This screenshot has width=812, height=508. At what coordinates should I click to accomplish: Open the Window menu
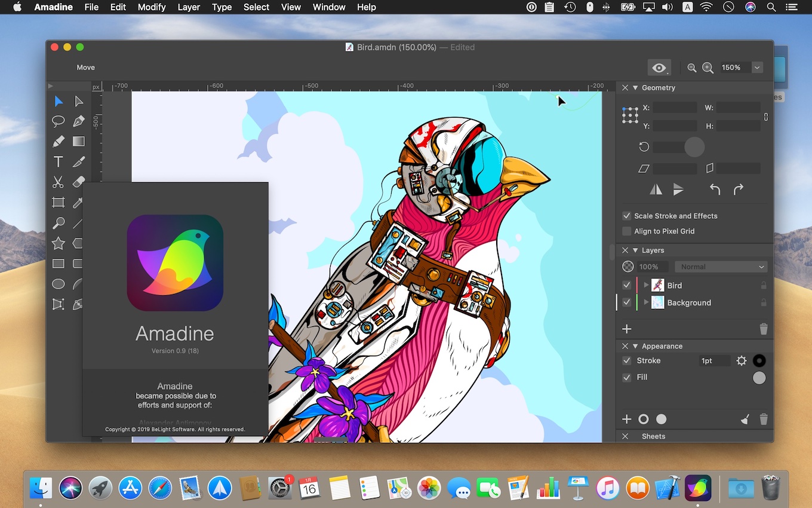(329, 7)
